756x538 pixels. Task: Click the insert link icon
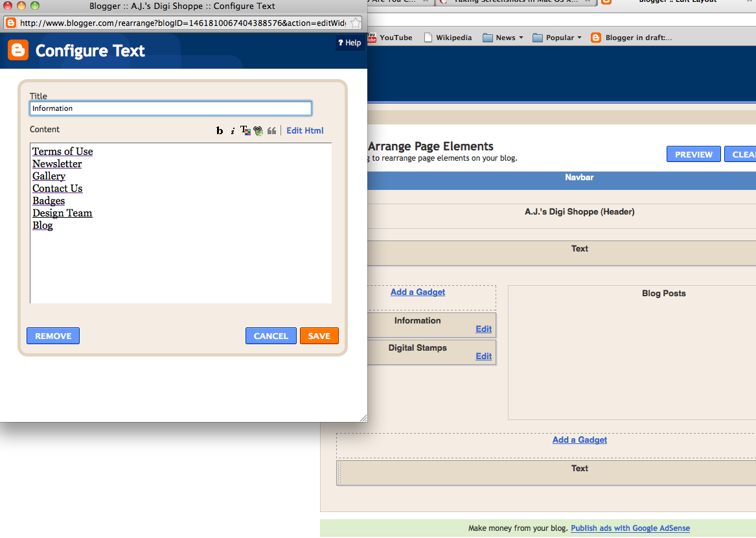coord(258,130)
